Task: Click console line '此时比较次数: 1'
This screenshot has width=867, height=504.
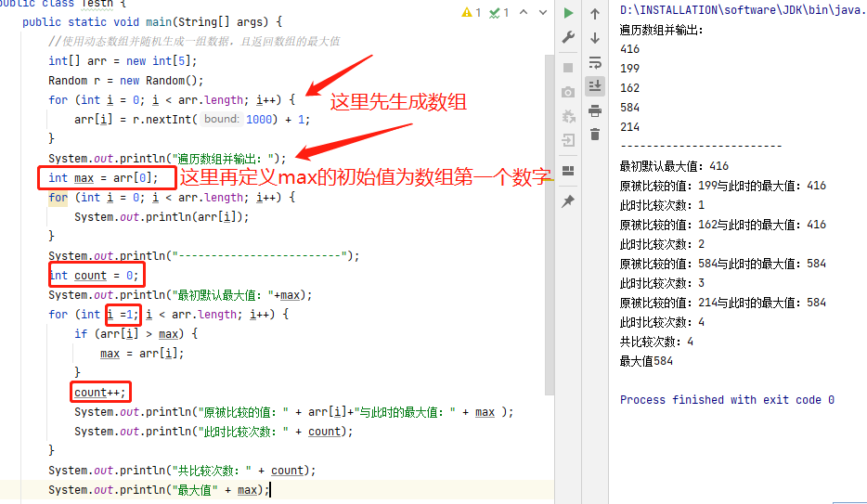Action: pos(662,205)
